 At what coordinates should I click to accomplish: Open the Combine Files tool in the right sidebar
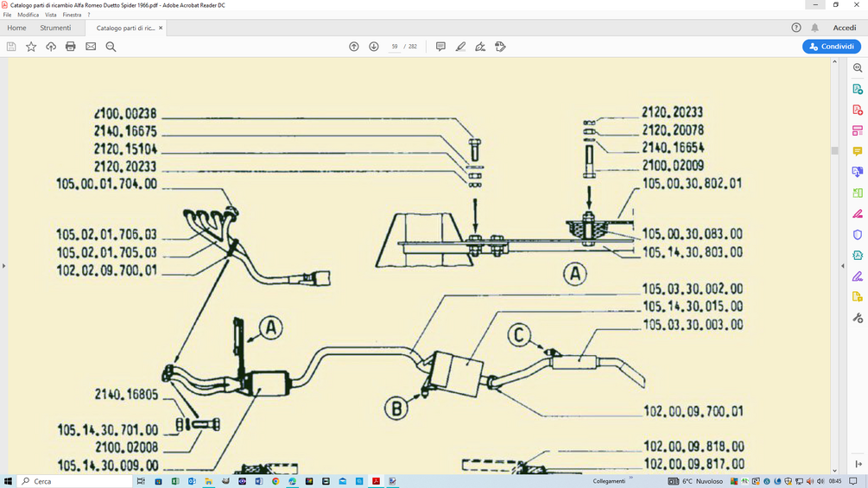[x=858, y=172]
